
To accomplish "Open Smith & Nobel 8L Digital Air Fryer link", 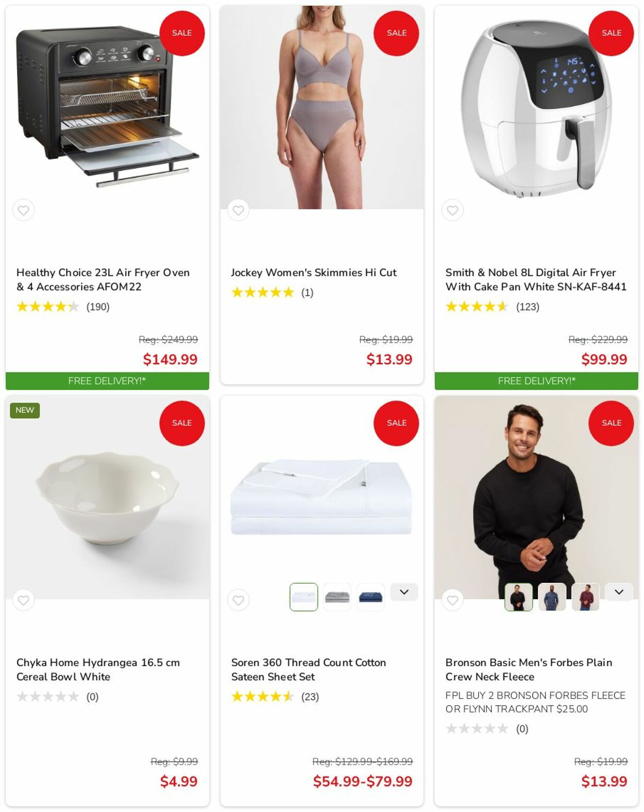I will point(536,279).
